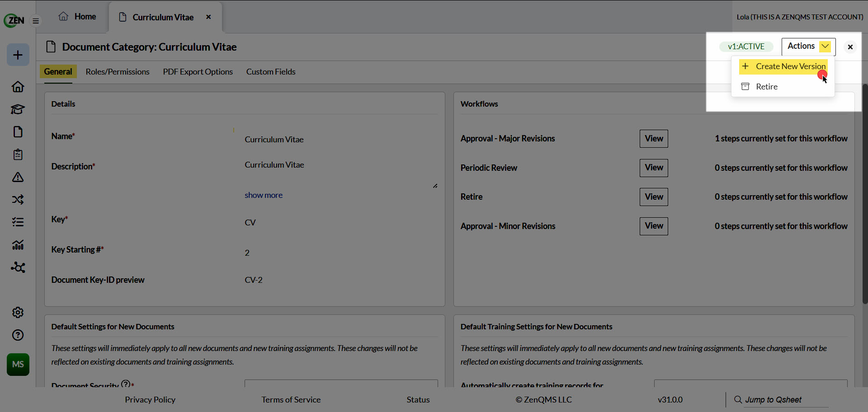Screen dimensions: 868x412
Task: Click the Lola test account user name
Action: tap(800, 17)
